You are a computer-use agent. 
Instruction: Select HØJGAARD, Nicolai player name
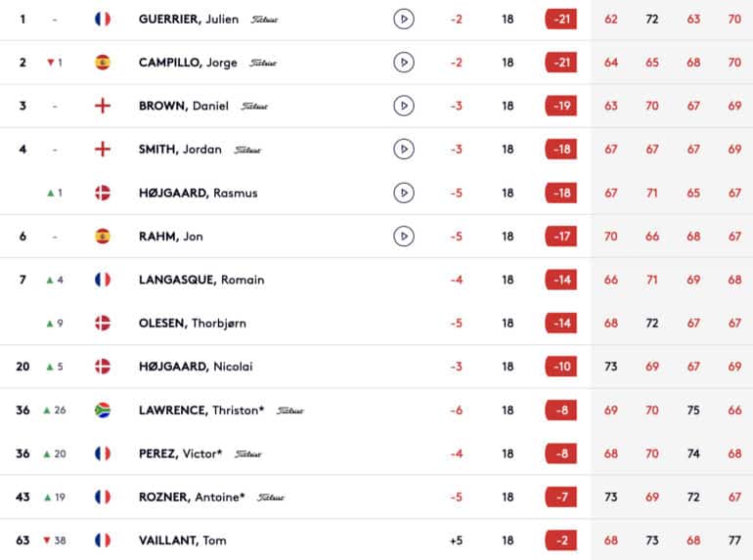[196, 366]
